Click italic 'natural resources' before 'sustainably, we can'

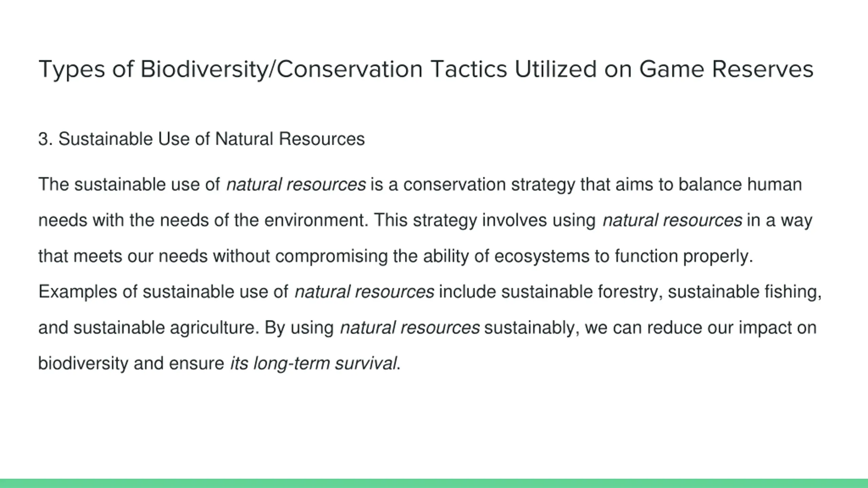point(410,328)
